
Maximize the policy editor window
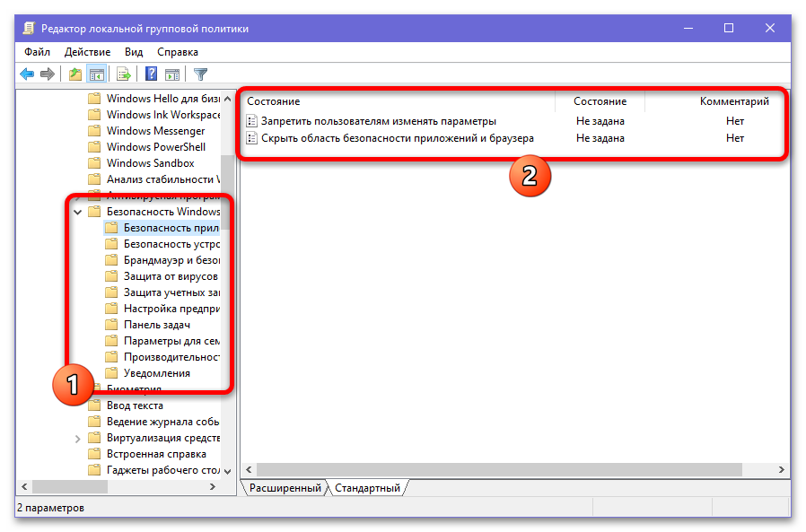pyautogui.click(x=729, y=28)
